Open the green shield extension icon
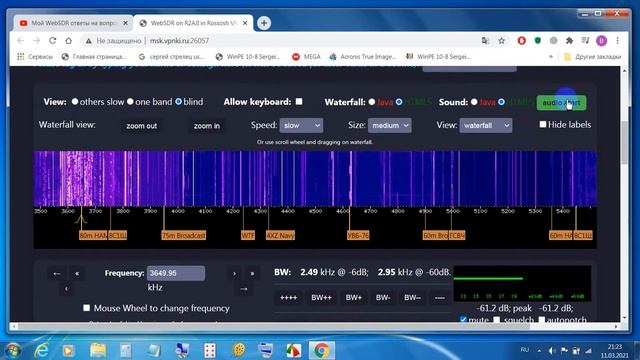This screenshot has width=640, height=360. pyautogui.click(x=538, y=40)
